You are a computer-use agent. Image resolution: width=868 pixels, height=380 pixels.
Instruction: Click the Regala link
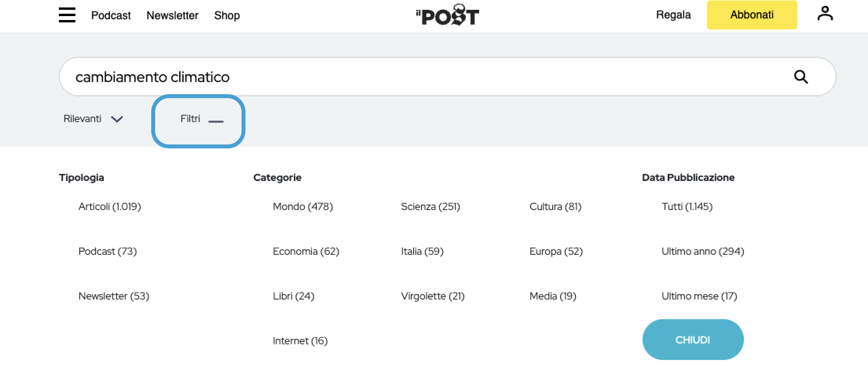click(673, 15)
